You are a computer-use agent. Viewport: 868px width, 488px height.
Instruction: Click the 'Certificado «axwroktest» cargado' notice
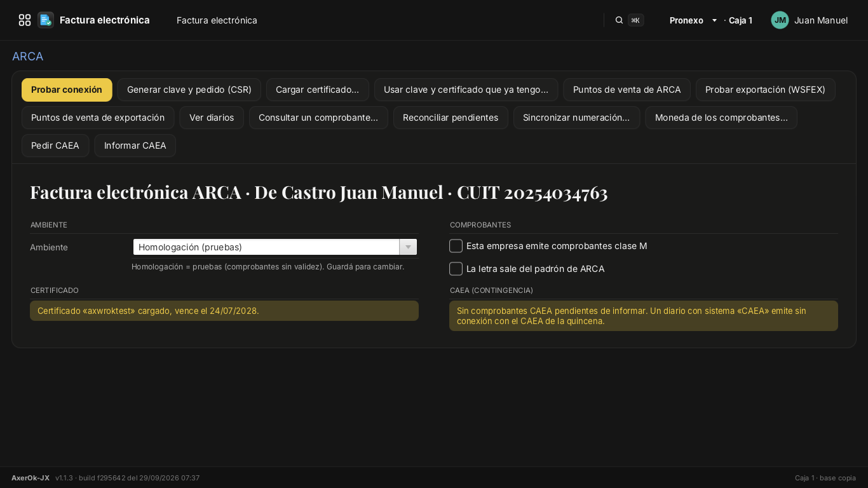224,311
